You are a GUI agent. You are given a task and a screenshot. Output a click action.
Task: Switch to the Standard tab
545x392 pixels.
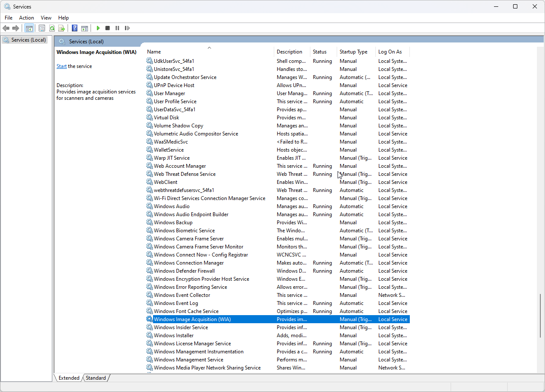(96, 378)
